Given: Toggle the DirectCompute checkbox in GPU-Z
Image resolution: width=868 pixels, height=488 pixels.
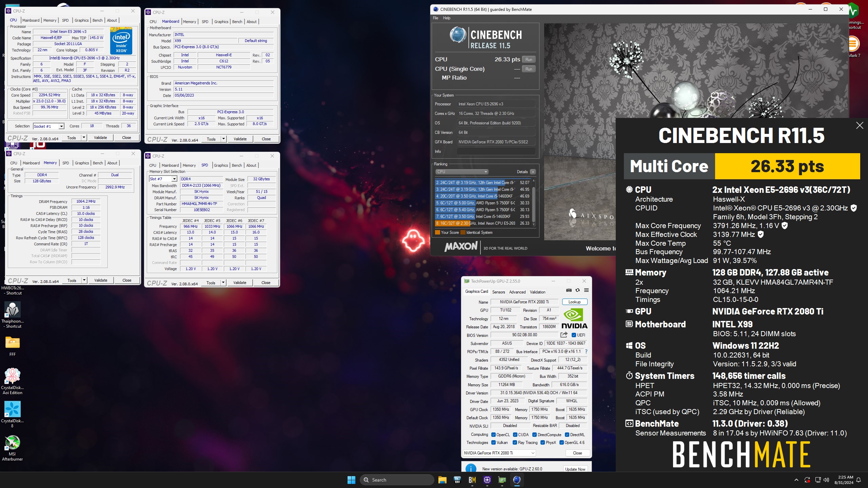Looking at the screenshot, I should pos(534,435).
